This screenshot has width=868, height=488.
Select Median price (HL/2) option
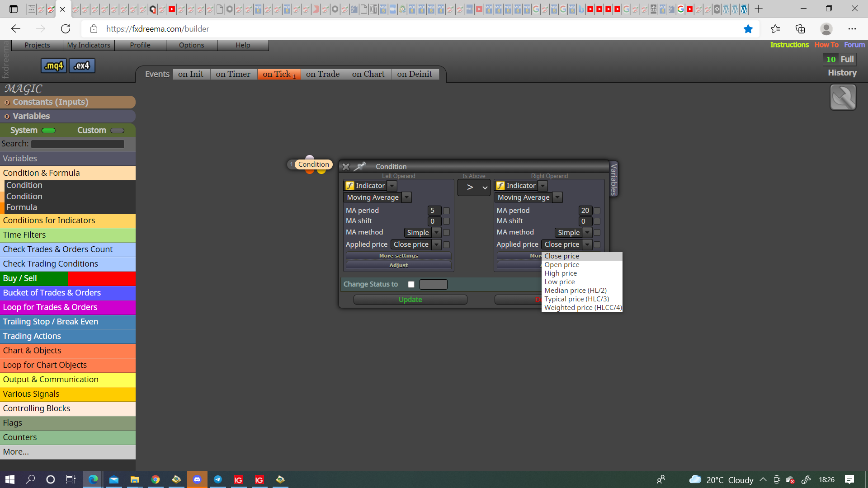click(x=576, y=291)
